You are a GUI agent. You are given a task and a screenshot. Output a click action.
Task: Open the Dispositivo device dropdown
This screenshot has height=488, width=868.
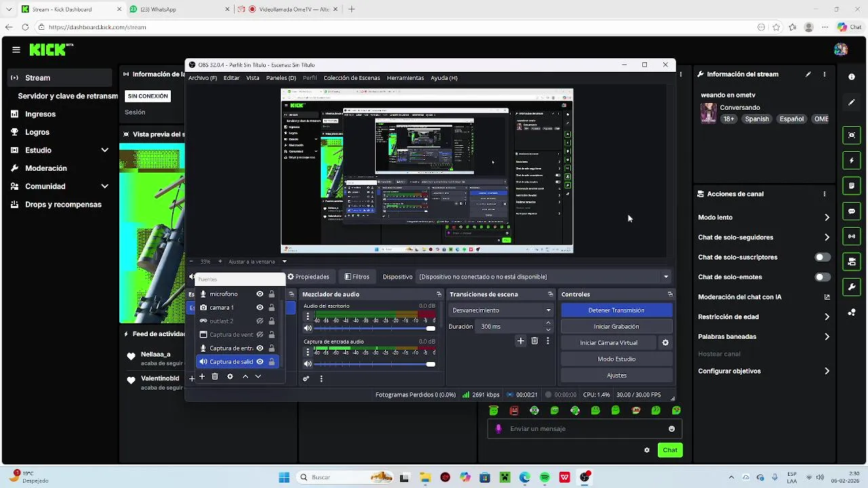pos(545,277)
